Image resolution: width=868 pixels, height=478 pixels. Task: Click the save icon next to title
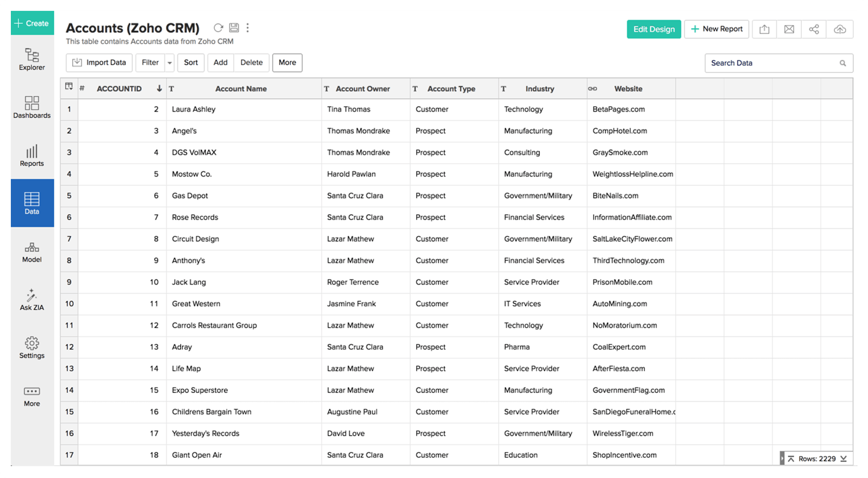click(234, 28)
